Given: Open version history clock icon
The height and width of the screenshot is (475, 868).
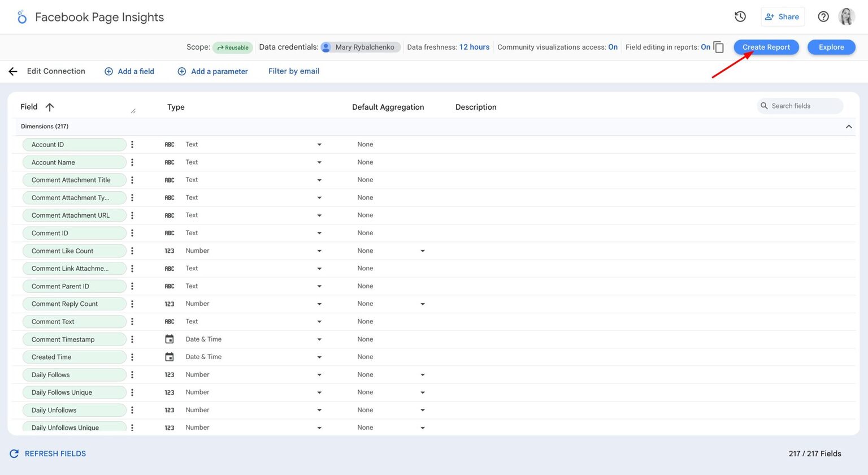Looking at the screenshot, I should coord(740,17).
